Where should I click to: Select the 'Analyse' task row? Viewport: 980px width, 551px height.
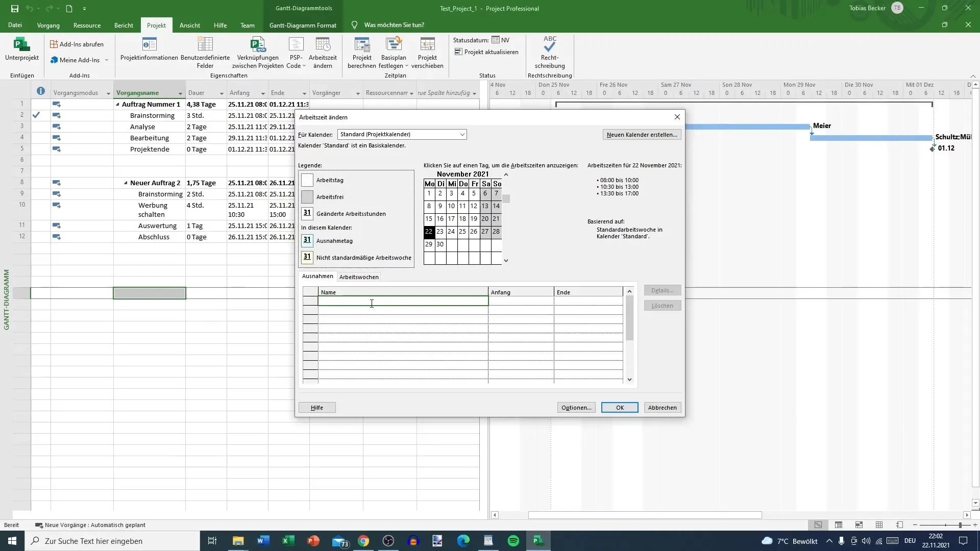pyautogui.click(x=142, y=127)
